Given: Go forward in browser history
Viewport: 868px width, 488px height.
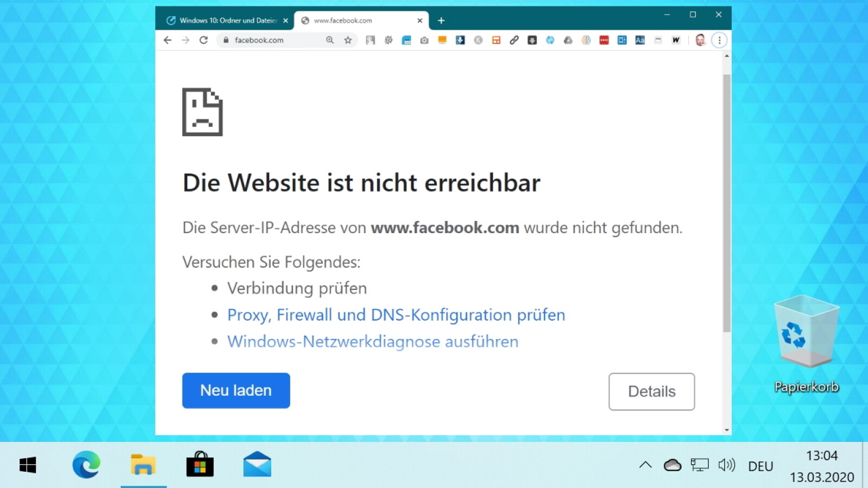Looking at the screenshot, I should click(186, 40).
